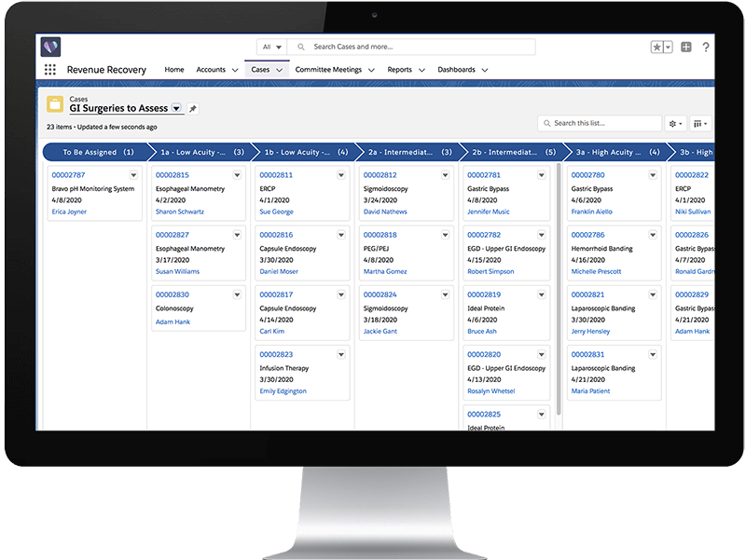Open the Help question mark icon
The image size is (746, 560).
706,48
